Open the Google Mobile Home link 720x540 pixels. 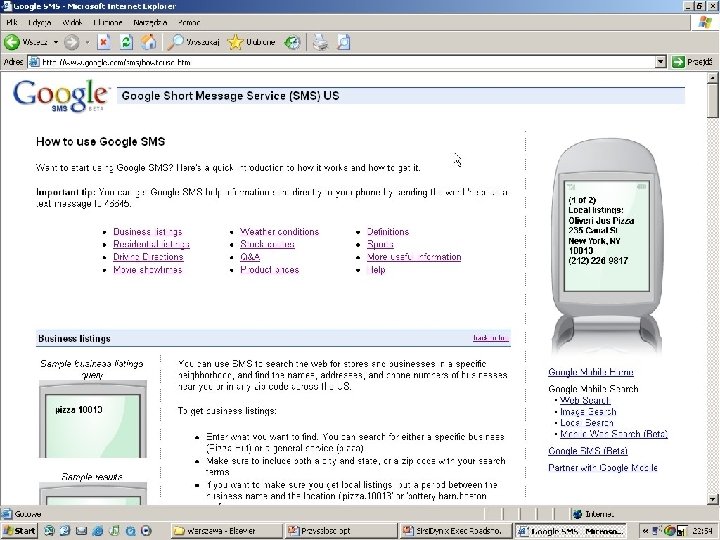591,372
